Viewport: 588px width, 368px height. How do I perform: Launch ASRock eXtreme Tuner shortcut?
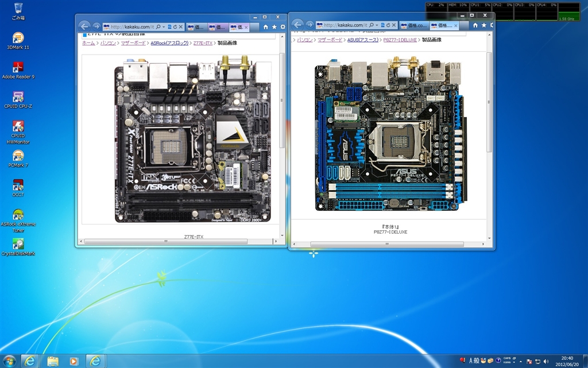tap(18, 220)
